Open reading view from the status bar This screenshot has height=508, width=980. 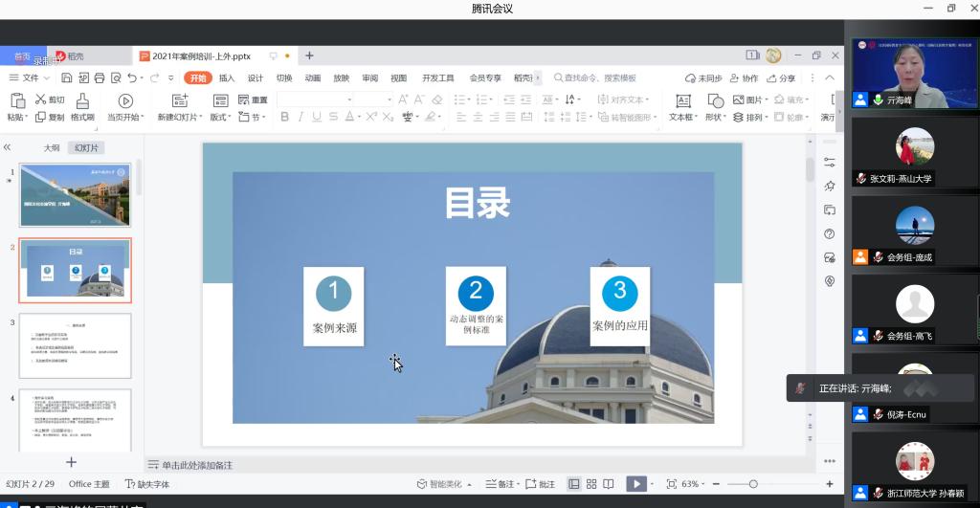609,484
